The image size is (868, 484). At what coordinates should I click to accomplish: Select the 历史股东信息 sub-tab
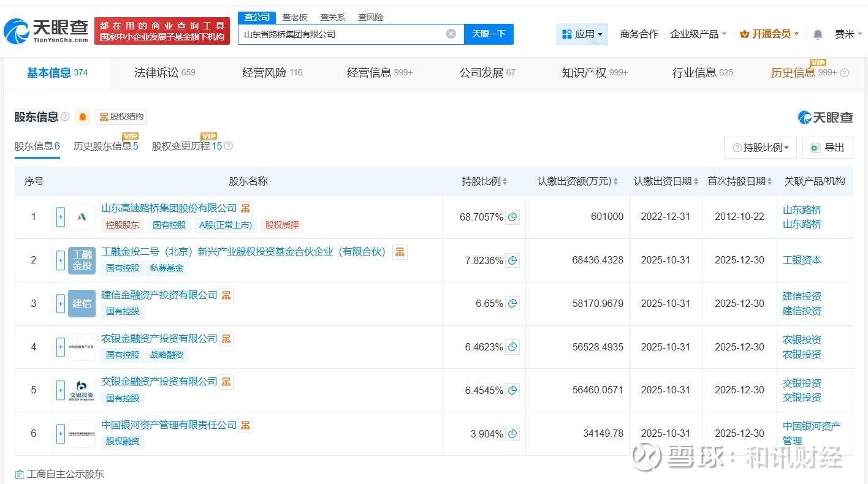coord(105,146)
